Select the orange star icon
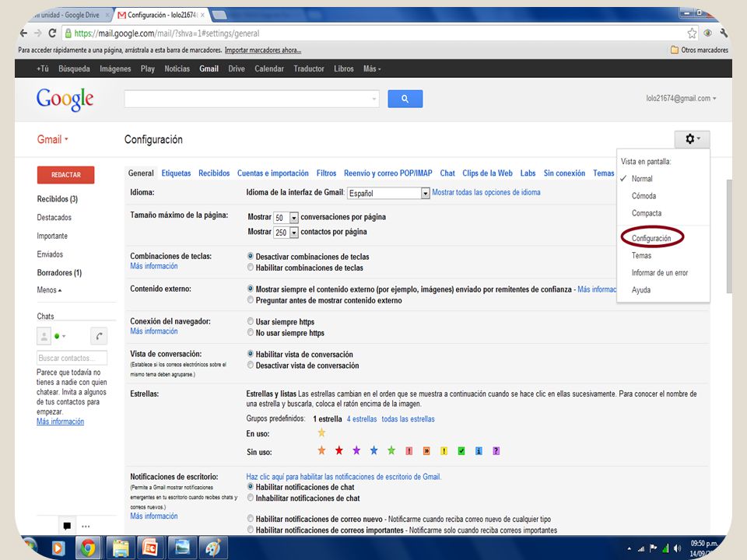Screen dimensions: 747x560 coord(321,450)
